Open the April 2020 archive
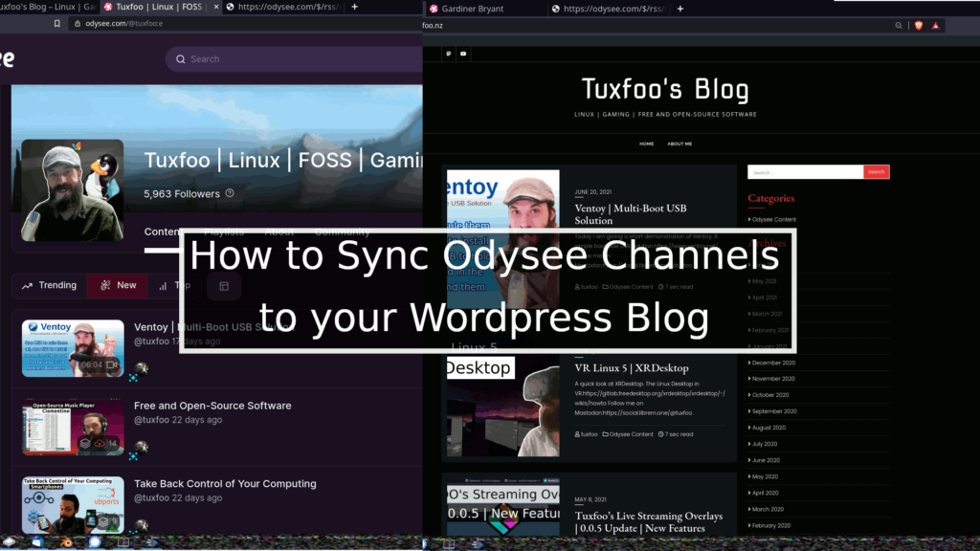 tap(765, 493)
